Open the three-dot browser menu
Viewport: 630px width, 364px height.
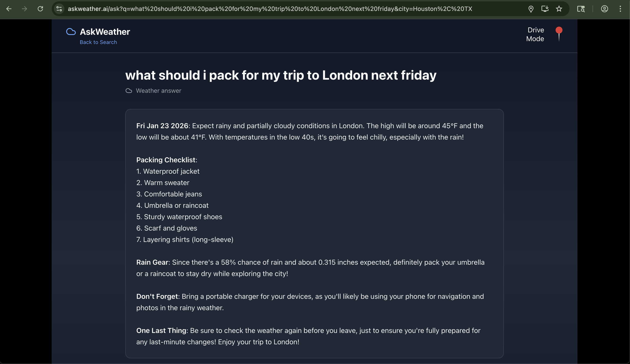click(x=621, y=9)
